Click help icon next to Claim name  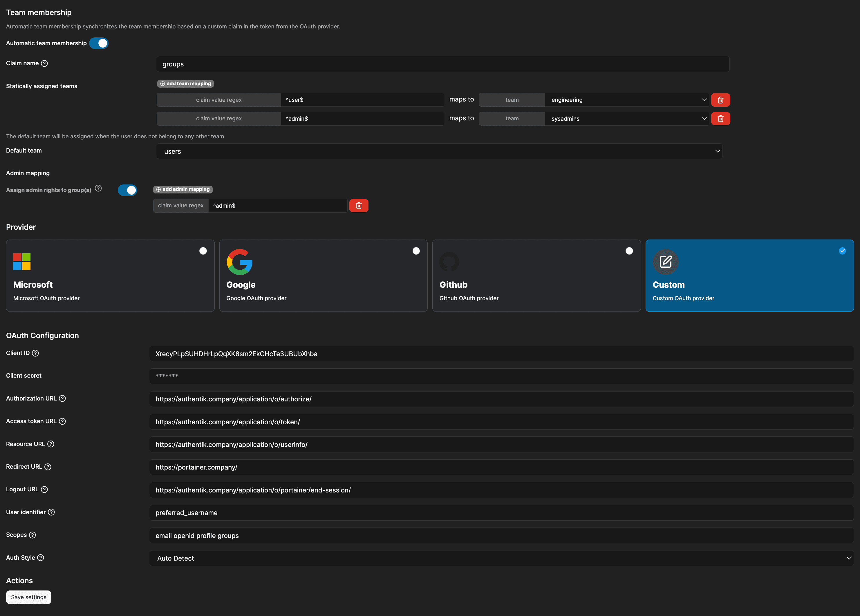(x=44, y=63)
